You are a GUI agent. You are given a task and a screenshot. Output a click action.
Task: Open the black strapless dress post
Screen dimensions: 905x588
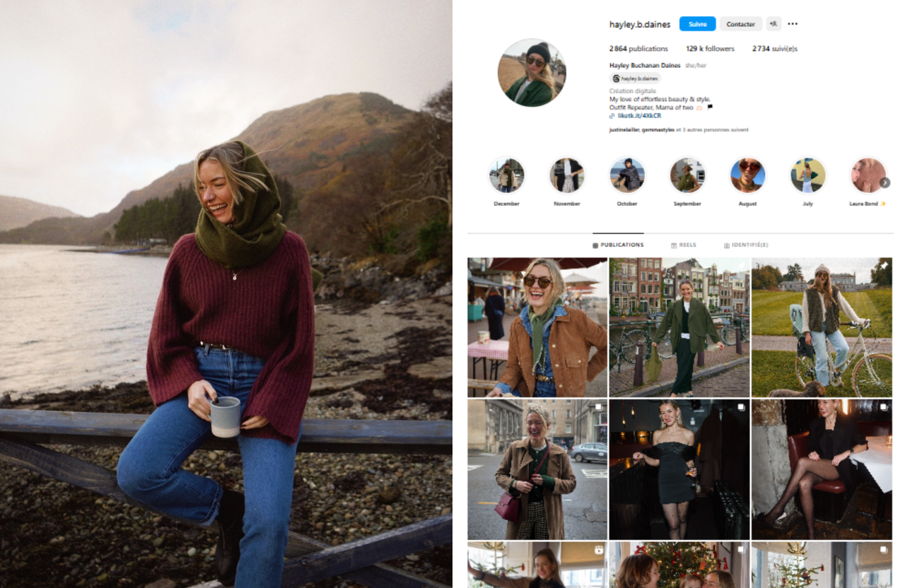679,469
